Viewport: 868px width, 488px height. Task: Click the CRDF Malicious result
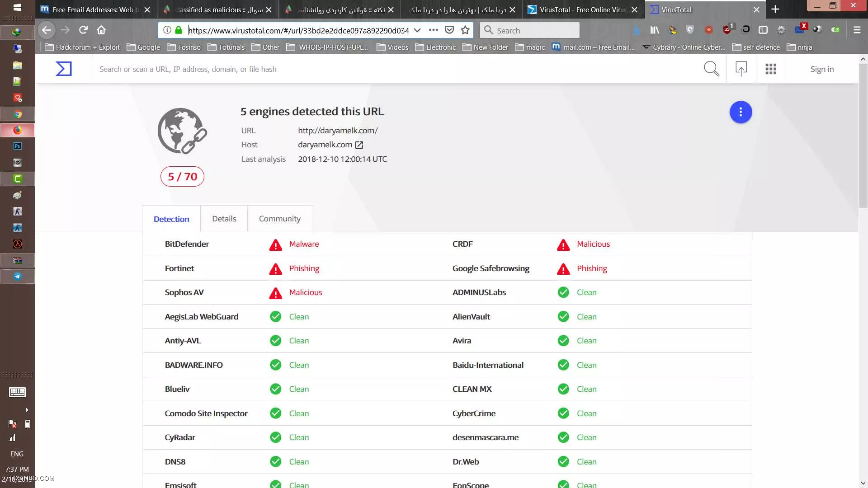[x=593, y=244]
